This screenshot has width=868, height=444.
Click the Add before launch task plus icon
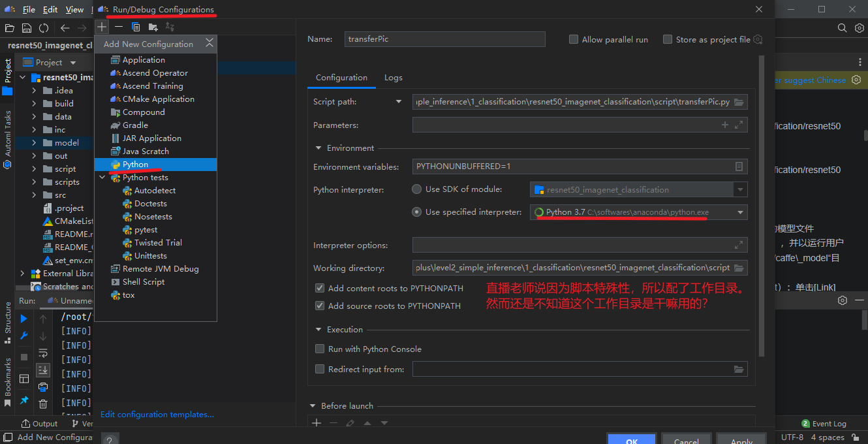[317, 423]
